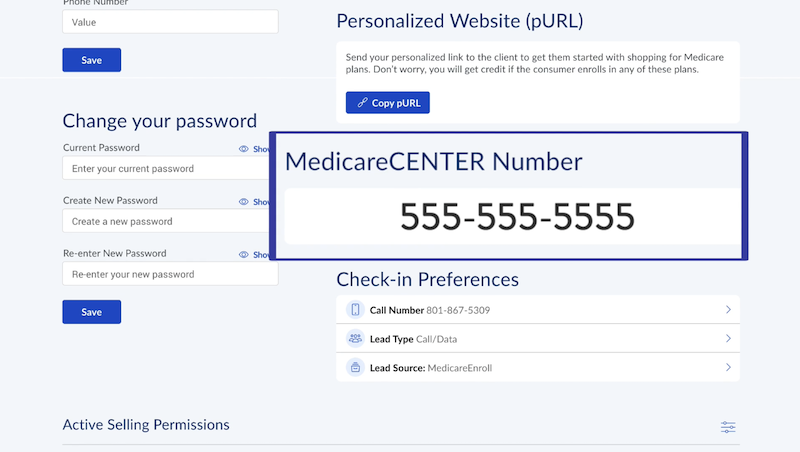
Task: Open Lead Type options with chevron
Action: point(728,338)
